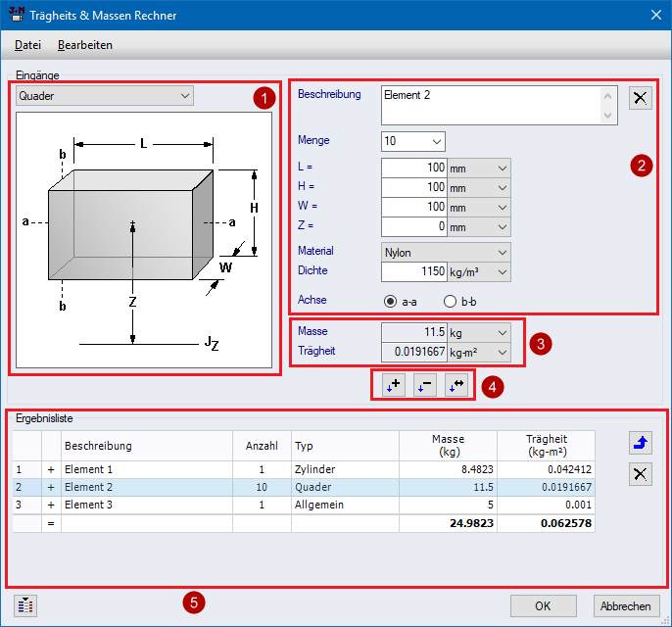The width and height of the screenshot is (672, 627).
Task: Click the blue arrow load-entry icon
Action: click(x=640, y=444)
